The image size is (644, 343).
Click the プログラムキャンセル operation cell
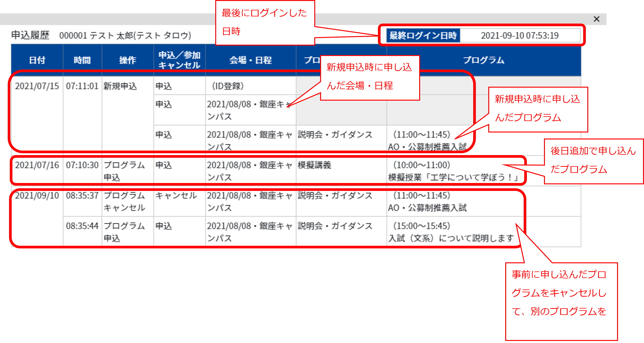[x=127, y=201]
